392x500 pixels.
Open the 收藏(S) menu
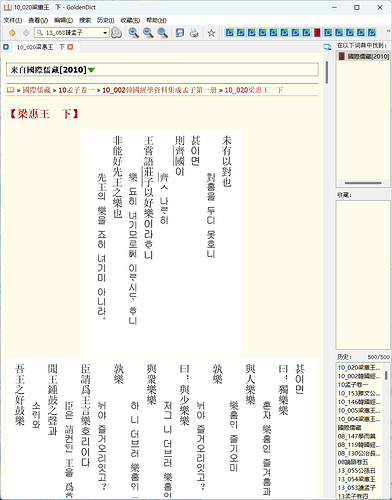[x=130, y=20]
